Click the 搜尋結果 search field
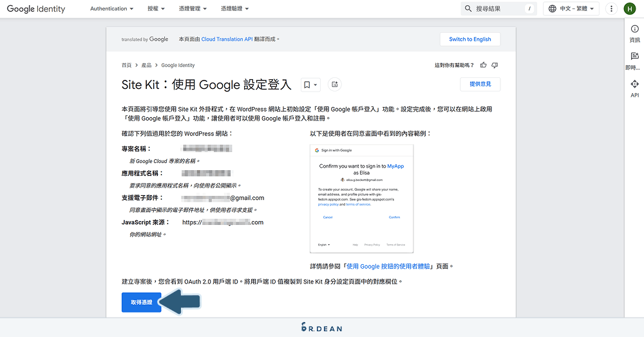Viewport: 644px width, 337px height. pyautogui.click(x=499, y=8)
